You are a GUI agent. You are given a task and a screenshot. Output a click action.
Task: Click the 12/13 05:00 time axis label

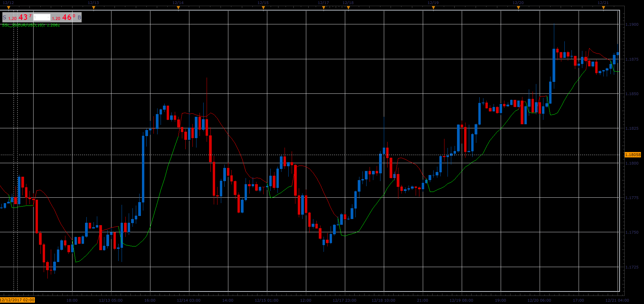click(x=111, y=300)
